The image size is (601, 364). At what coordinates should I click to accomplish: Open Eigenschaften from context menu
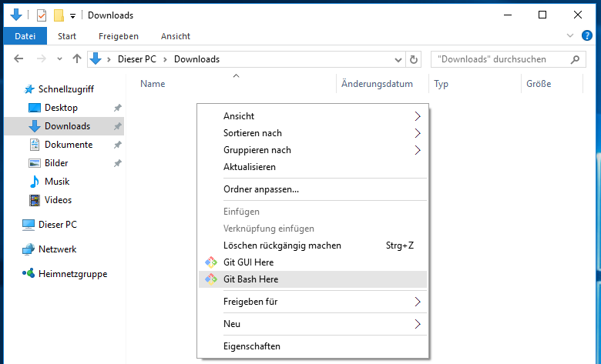[x=313, y=346]
